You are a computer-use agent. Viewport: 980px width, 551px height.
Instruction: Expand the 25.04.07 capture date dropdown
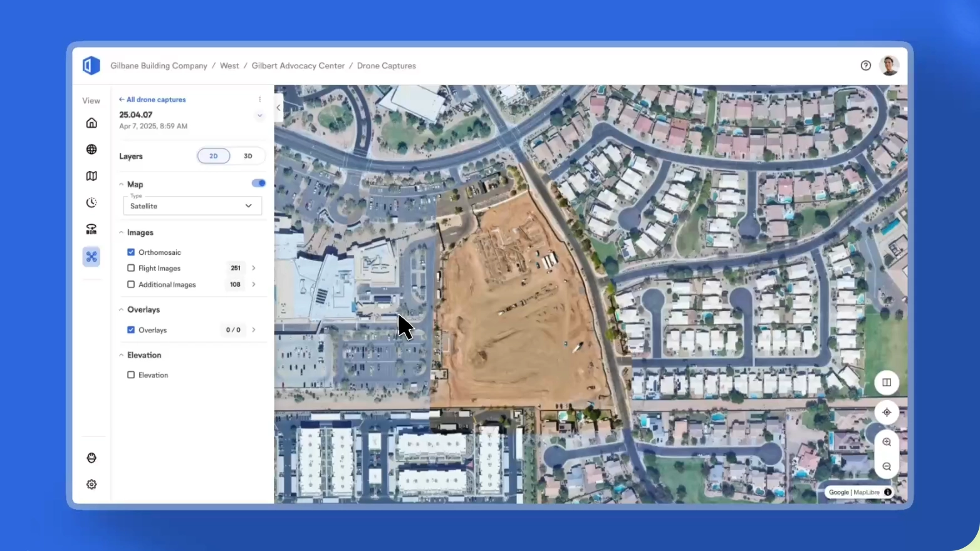point(259,116)
